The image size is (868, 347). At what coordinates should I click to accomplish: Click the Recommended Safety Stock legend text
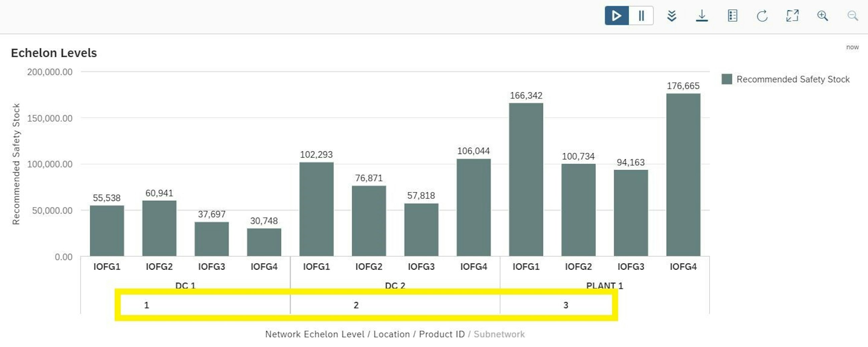click(x=793, y=79)
